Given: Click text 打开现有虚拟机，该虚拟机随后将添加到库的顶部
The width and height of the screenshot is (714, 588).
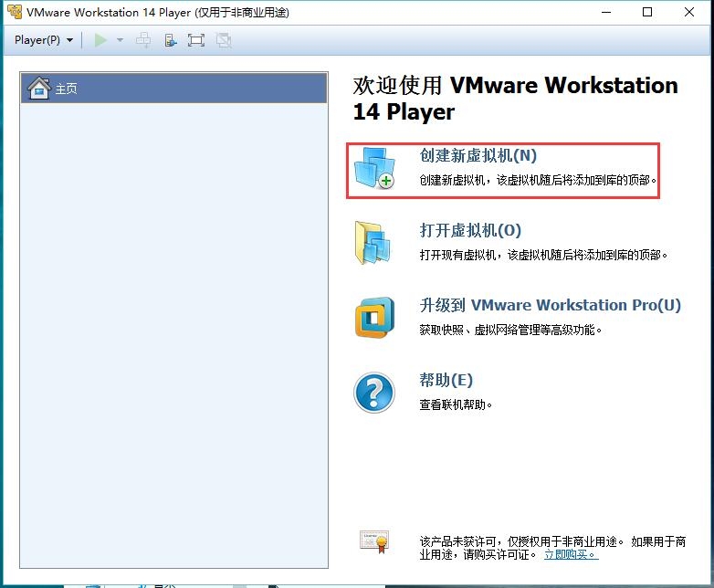Looking at the screenshot, I should pos(543,255).
